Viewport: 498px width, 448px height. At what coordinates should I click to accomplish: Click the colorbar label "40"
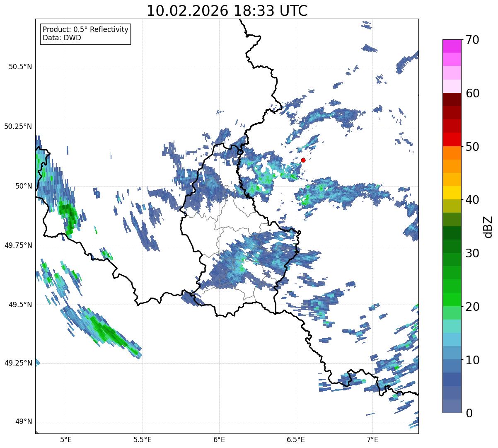pos(472,200)
